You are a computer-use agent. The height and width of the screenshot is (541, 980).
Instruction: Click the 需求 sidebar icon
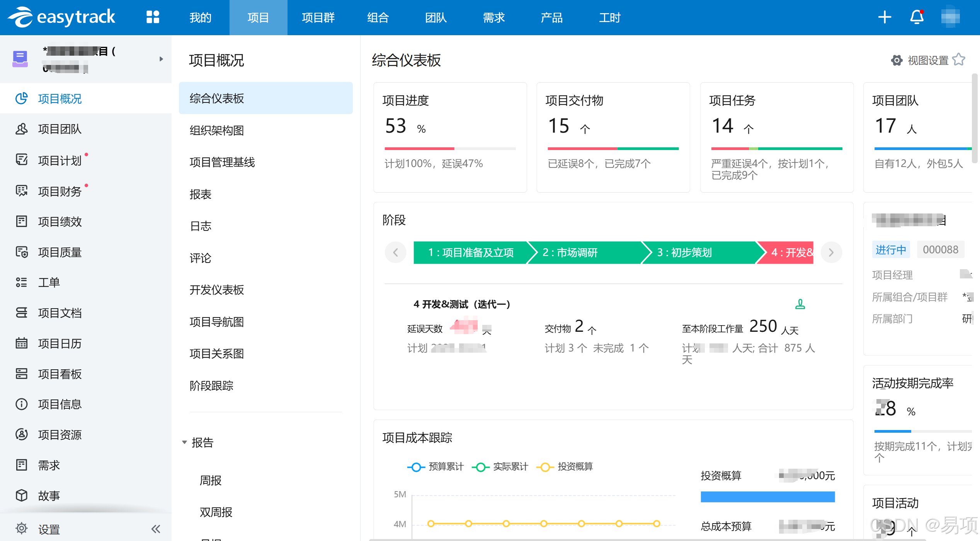[x=21, y=465]
